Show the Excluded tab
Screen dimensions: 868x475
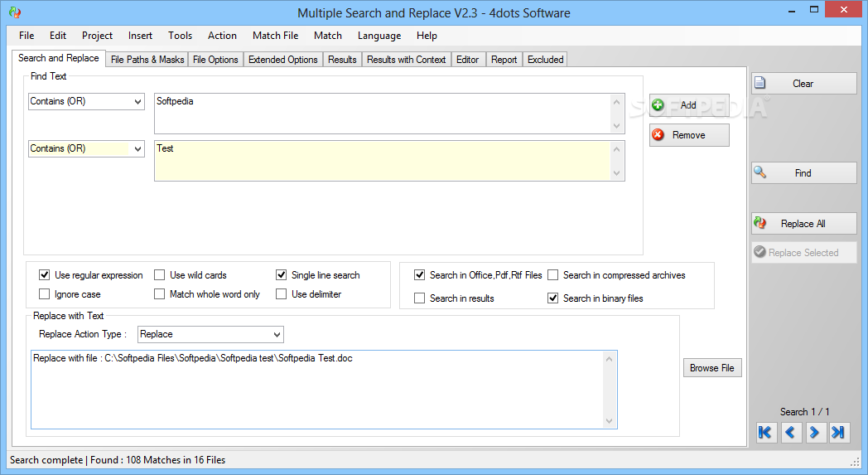(545, 60)
